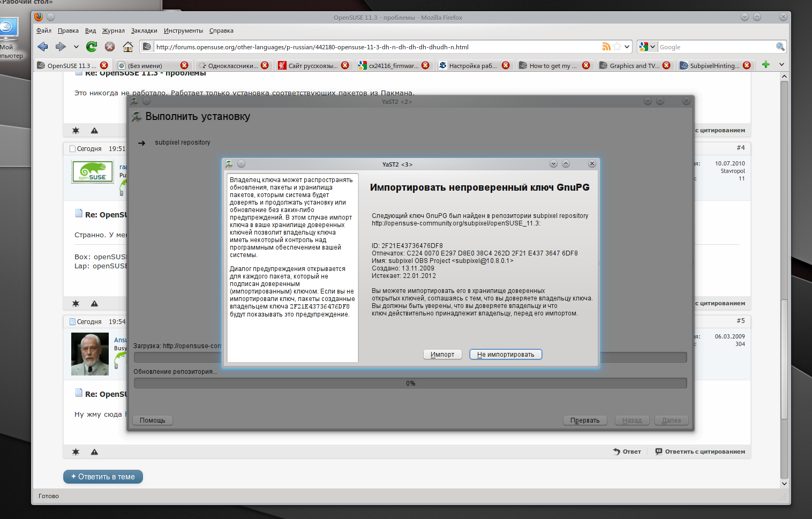The height and width of the screenshot is (519, 812).
Task: Tick checkbox beside Сегодня 19:54 post
Action: [x=72, y=322]
